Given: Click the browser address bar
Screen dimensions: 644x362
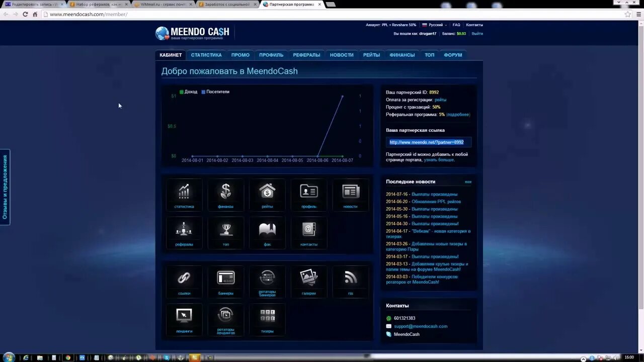Looking at the screenshot, I should pos(332,14).
